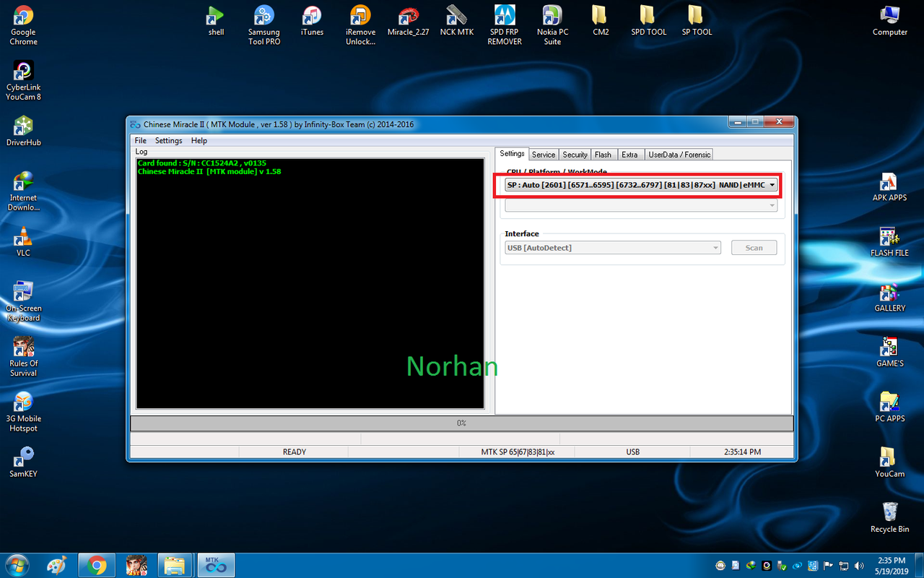
Task: Click the 0% progress bar
Action: tap(461, 423)
